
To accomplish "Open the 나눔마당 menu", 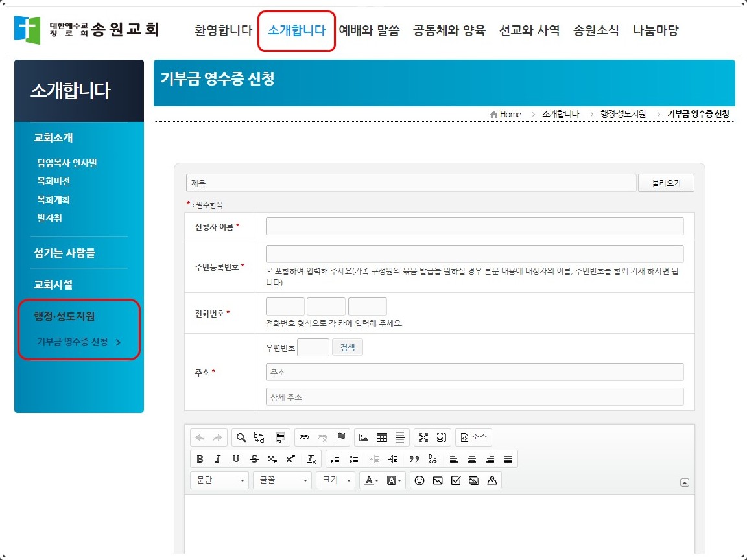I will click(656, 30).
